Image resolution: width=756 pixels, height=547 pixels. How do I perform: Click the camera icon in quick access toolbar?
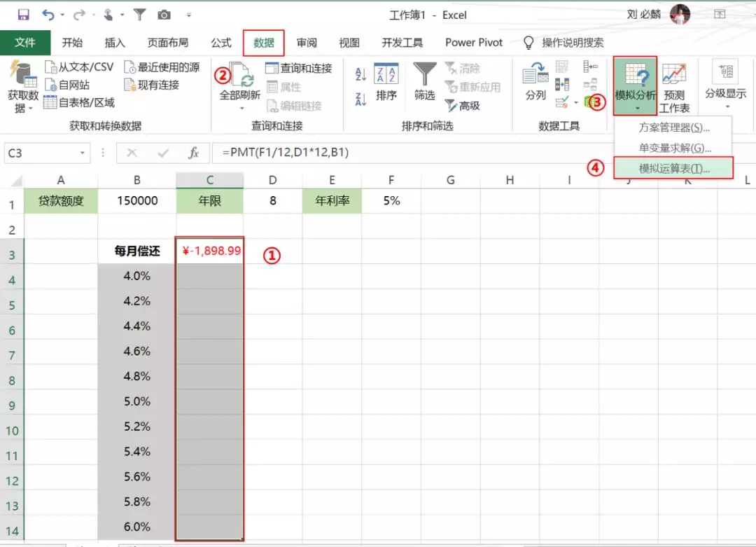coord(164,15)
